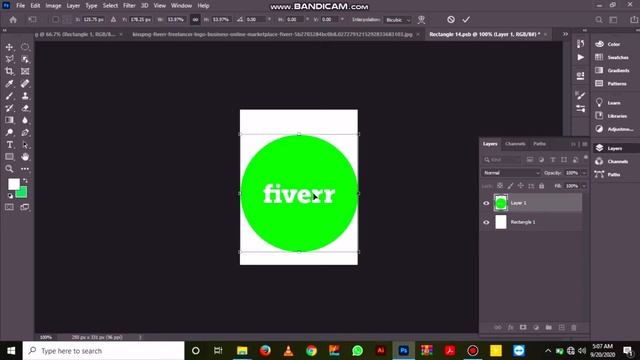
Task: Toggle maintain aspect ratio link
Action: click(195, 20)
